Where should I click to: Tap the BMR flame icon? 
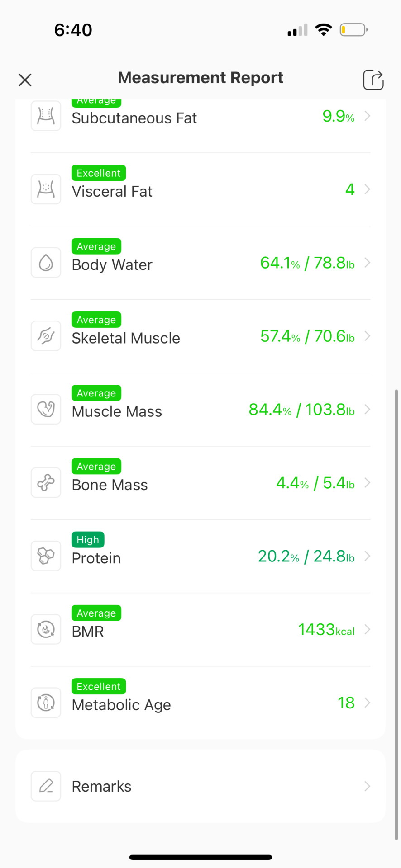(x=46, y=629)
